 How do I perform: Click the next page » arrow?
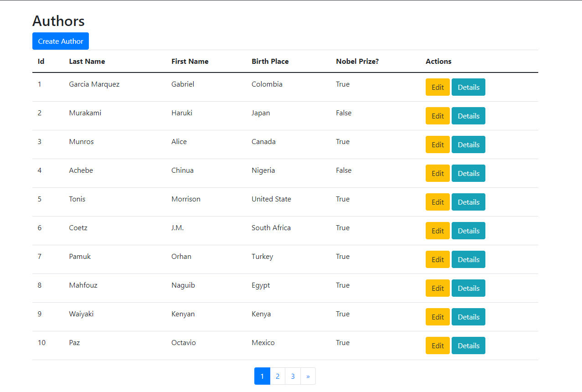point(308,376)
